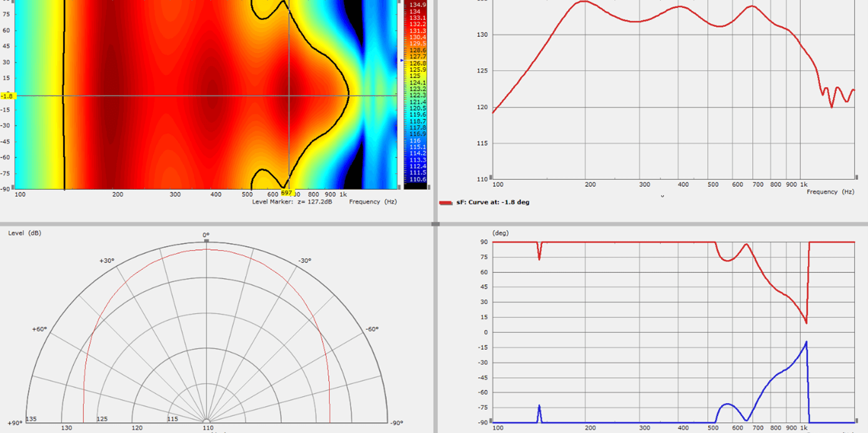Viewport: 868px width, 433px height.
Task: Click the +30° label on the polar plot
Action: 107,261
